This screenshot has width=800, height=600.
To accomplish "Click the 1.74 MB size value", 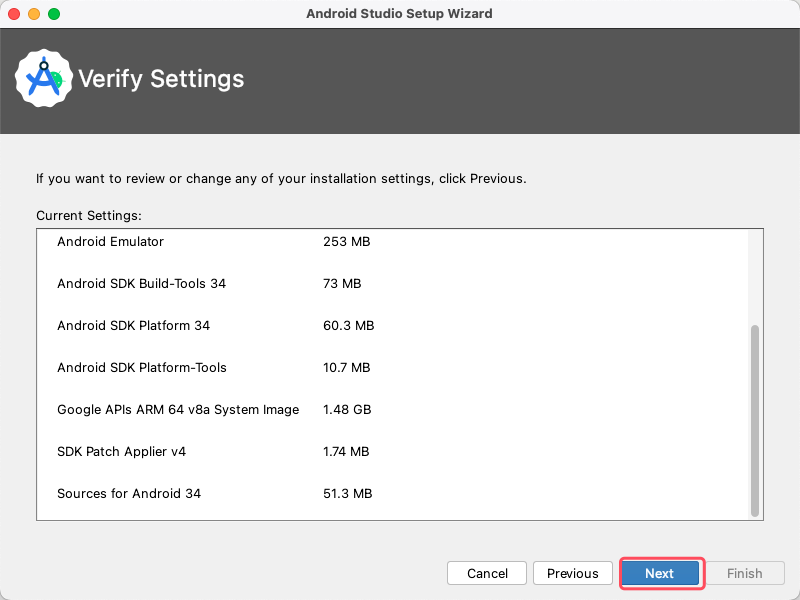I will point(346,452).
